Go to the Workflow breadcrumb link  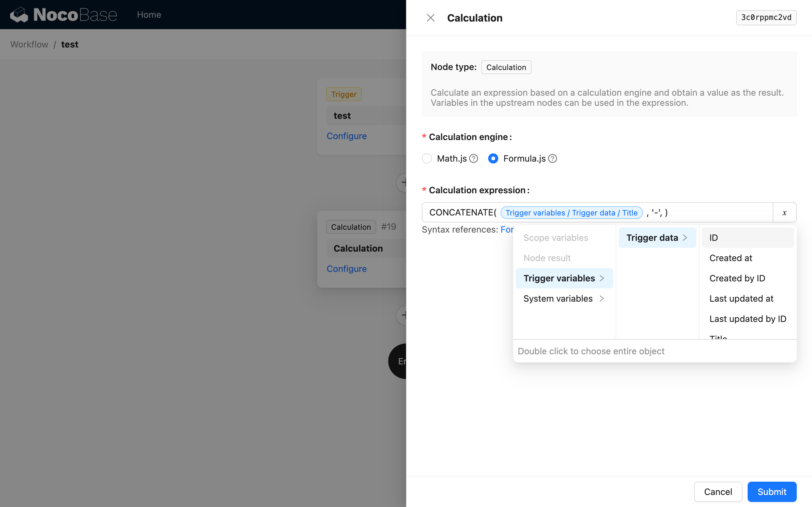pyautogui.click(x=29, y=44)
